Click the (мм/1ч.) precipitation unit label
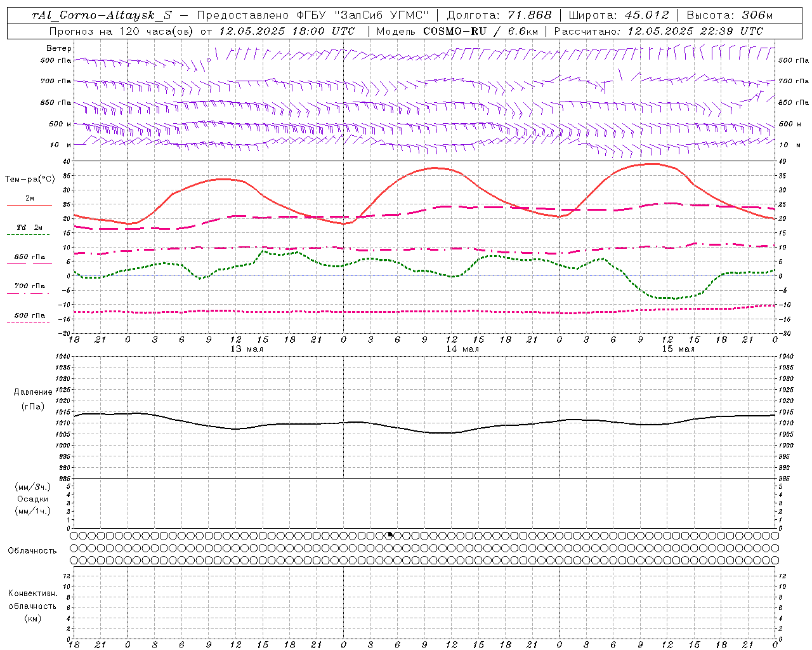Image resolution: width=812 pixels, height=650 pixels. point(33,511)
